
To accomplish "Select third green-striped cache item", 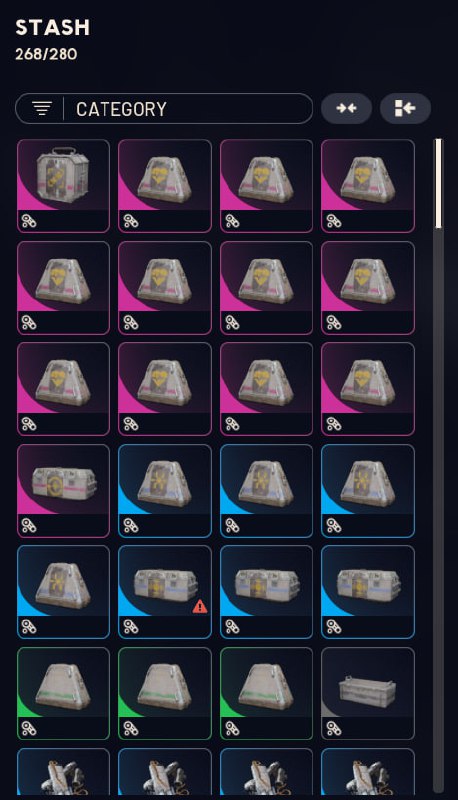I will tap(266, 693).
